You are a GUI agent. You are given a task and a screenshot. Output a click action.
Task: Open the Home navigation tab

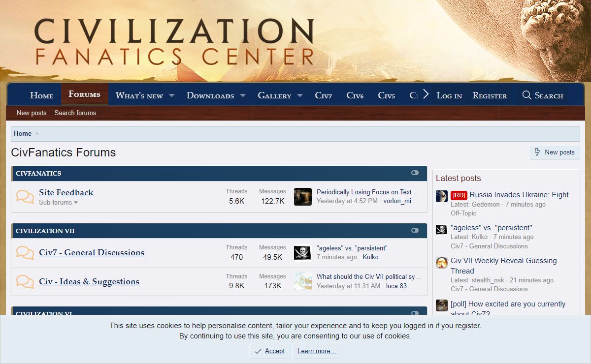tap(41, 95)
